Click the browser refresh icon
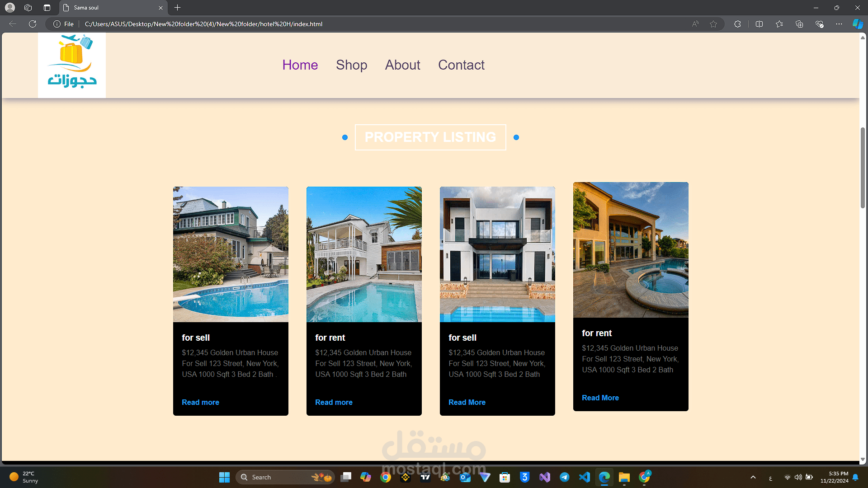 click(33, 24)
